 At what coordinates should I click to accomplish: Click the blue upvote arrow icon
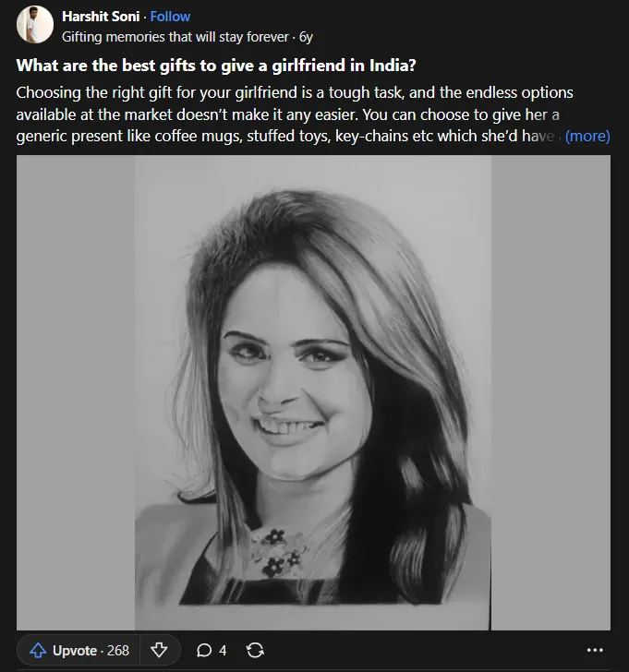click(38, 650)
